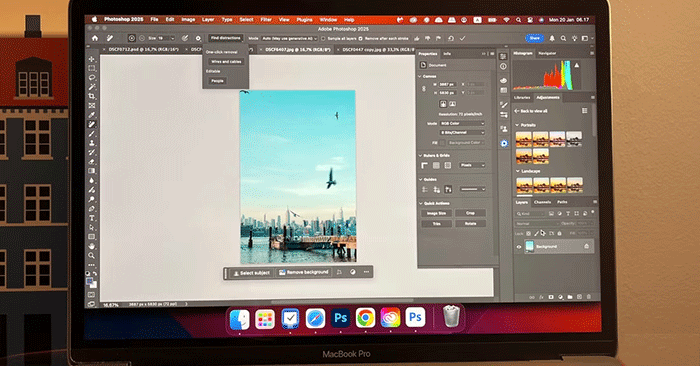Viewport: 700px width, 366px height.
Task: Click the foreground color swatch
Action: (x=90, y=281)
